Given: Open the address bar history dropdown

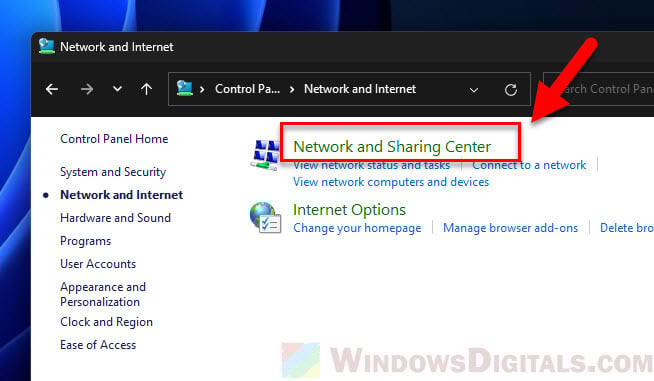Looking at the screenshot, I should [474, 90].
